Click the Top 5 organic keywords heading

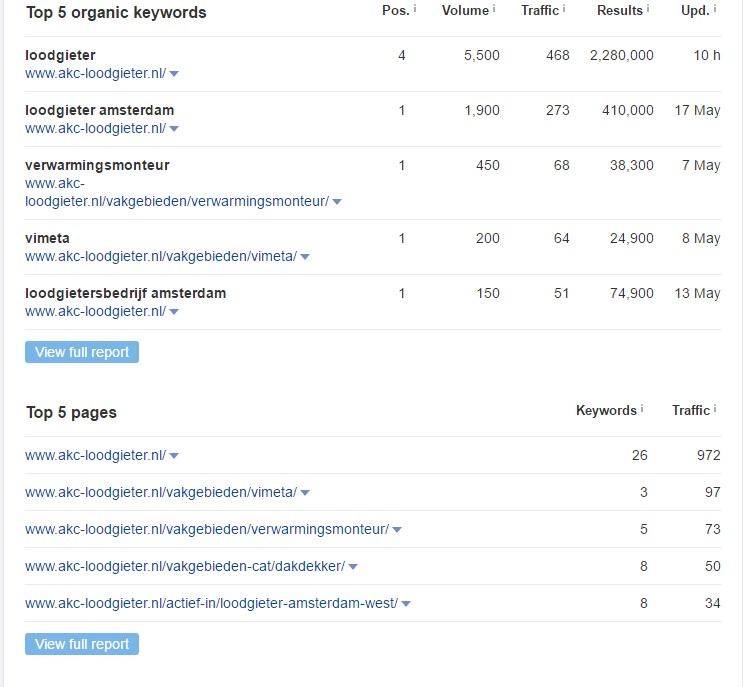coord(116,13)
